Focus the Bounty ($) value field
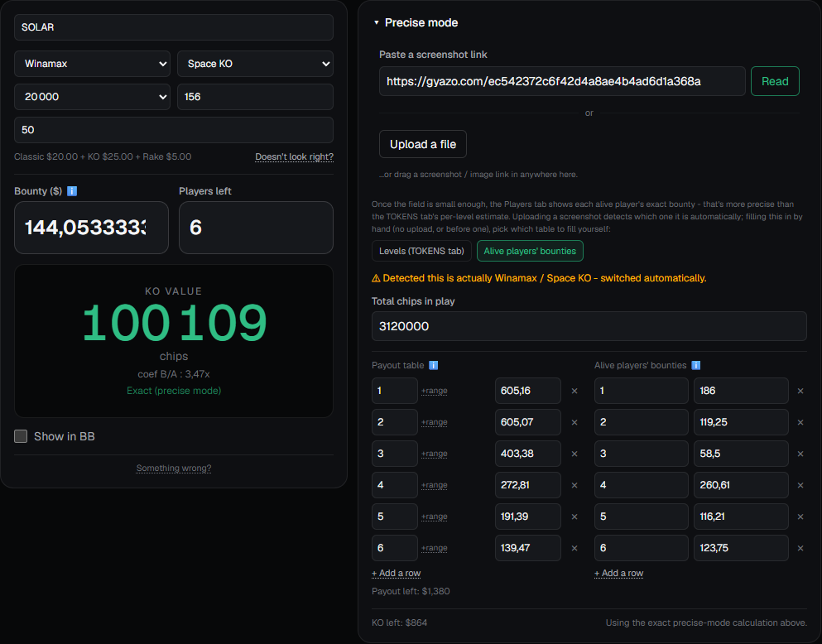This screenshot has height=644, width=822. [x=91, y=228]
